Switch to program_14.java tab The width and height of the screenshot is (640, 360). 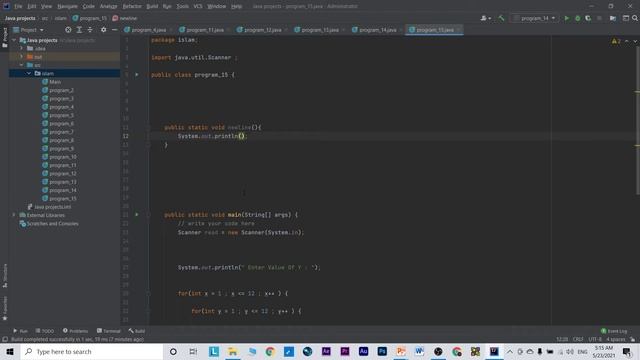[x=378, y=30]
